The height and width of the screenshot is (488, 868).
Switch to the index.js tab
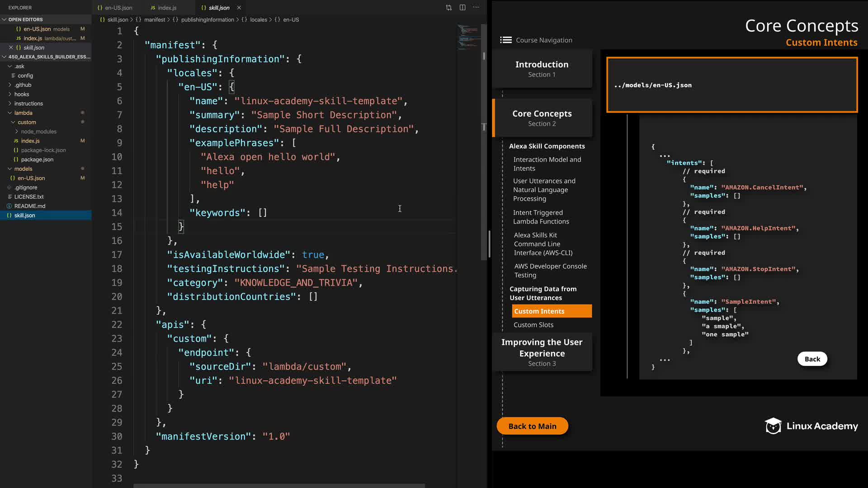pos(167,8)
